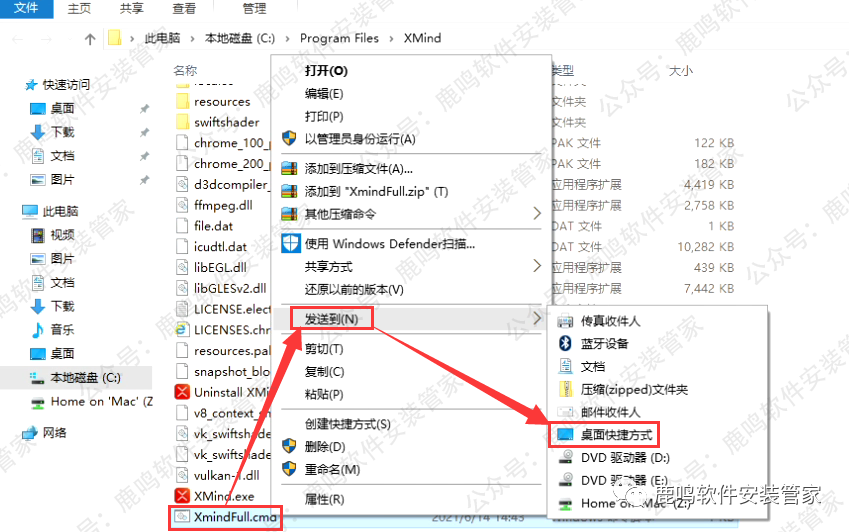Open the 文件 tab in ribbon
Viewport: 849px width, 532px height.
coord(27,9)
